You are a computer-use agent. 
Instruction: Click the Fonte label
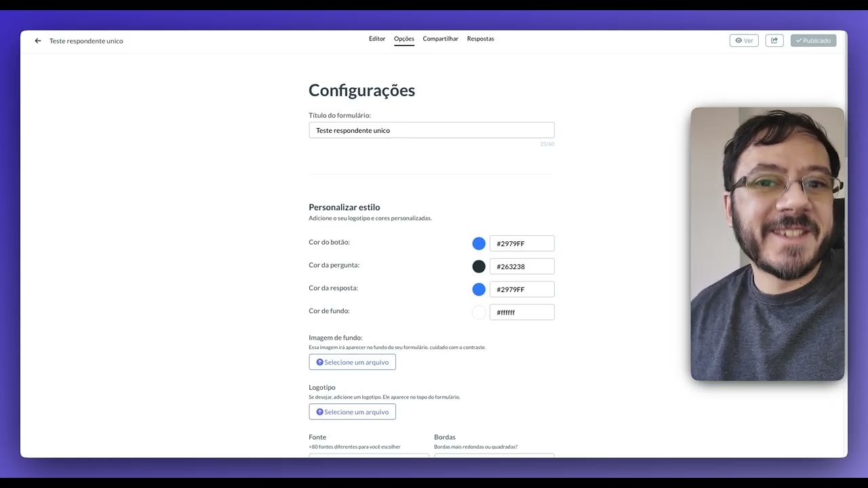317,437
